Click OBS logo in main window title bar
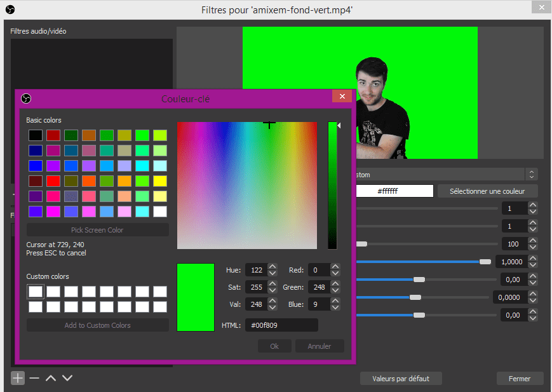Image resolution: width=552 pixels, height=392 pixels. pyautogui.click(x=10, y=10)
